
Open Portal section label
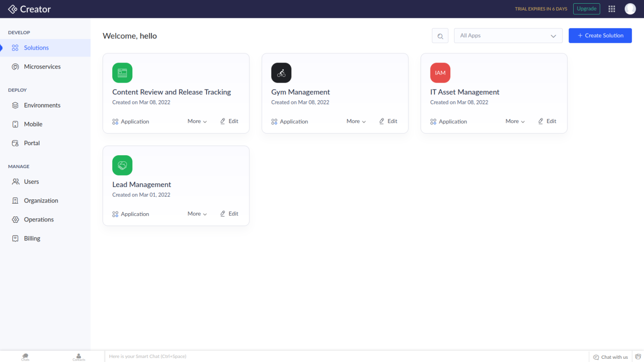[32, 143]
